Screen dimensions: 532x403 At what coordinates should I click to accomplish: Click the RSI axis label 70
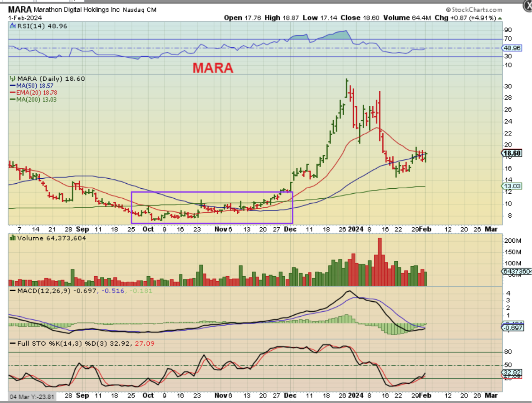coord(508,39)
